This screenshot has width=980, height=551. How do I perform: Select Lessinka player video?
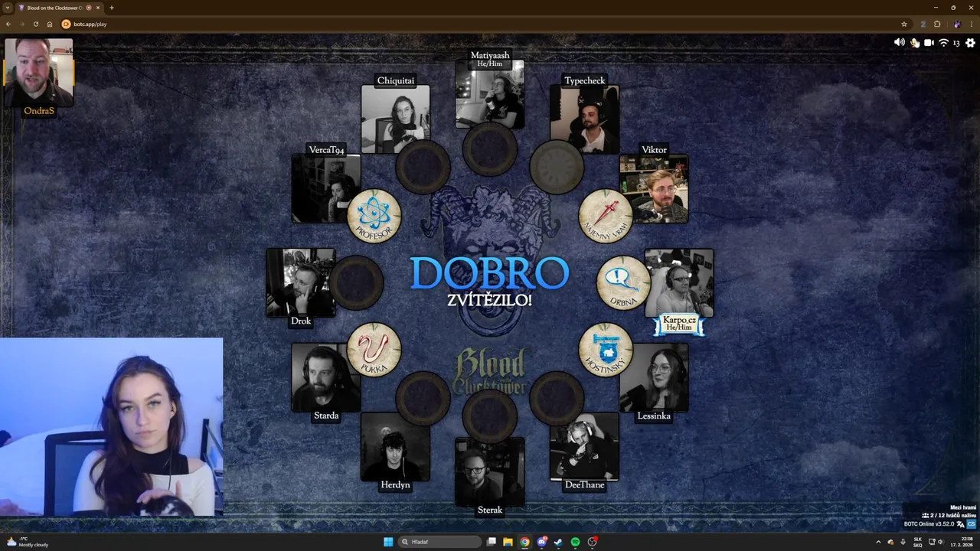[x=654, y=377]
